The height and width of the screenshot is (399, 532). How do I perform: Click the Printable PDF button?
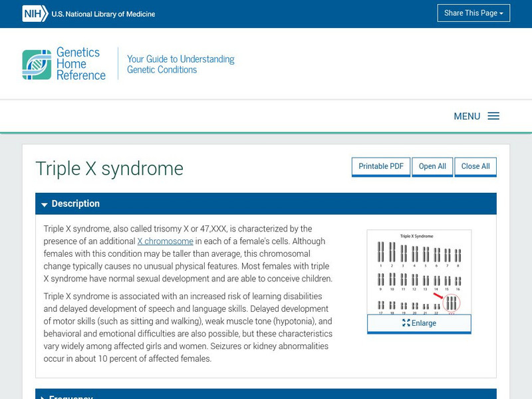[x=381, y=166]
